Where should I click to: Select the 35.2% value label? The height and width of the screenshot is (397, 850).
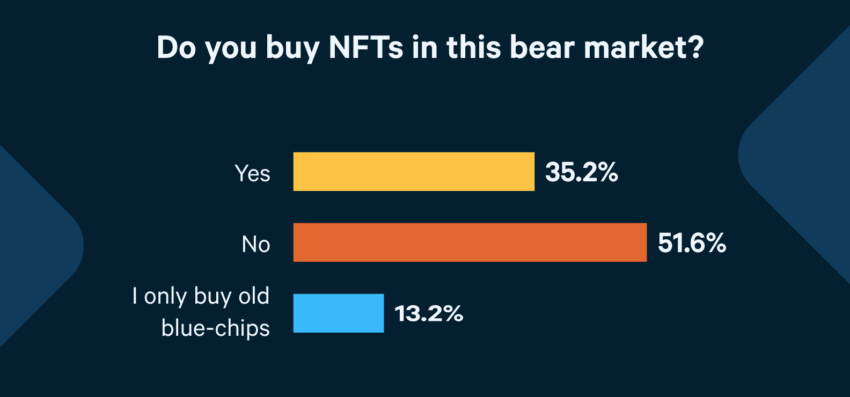581,172
